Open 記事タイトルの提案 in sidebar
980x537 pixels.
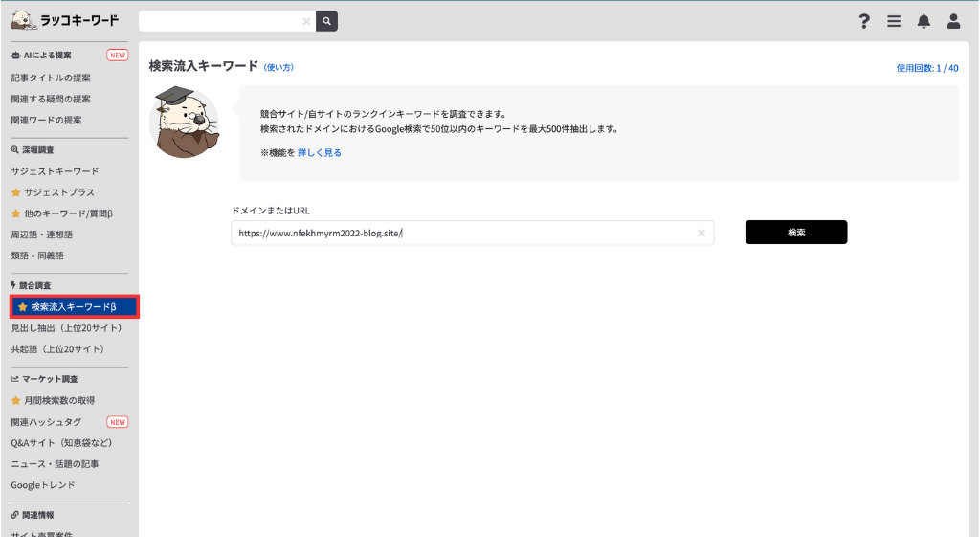point(51,78)
